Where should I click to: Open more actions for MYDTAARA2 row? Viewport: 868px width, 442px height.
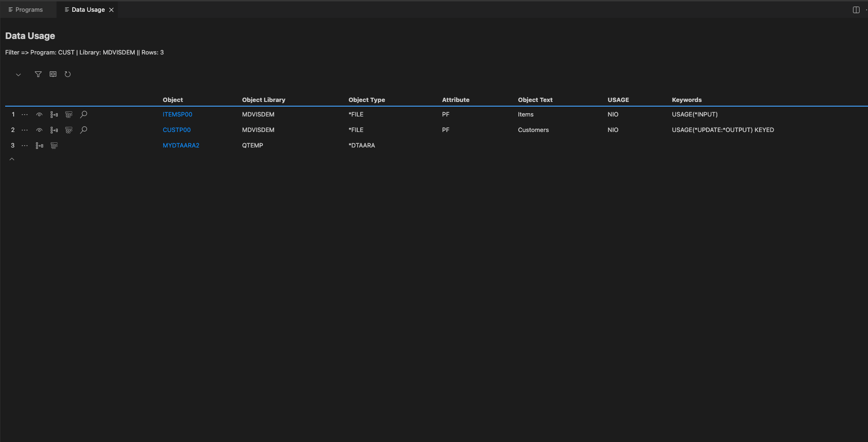click(25, 146)
